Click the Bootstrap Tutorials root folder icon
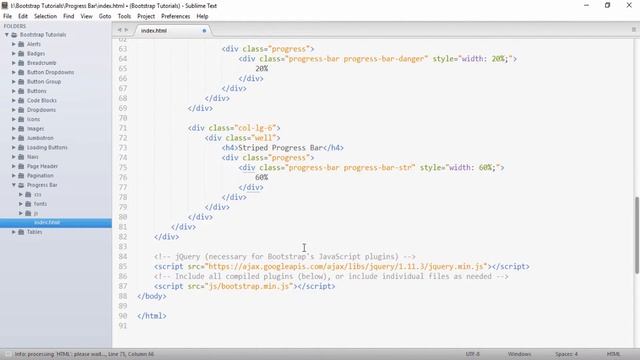640x360 pixels. (x=14, y=35)
